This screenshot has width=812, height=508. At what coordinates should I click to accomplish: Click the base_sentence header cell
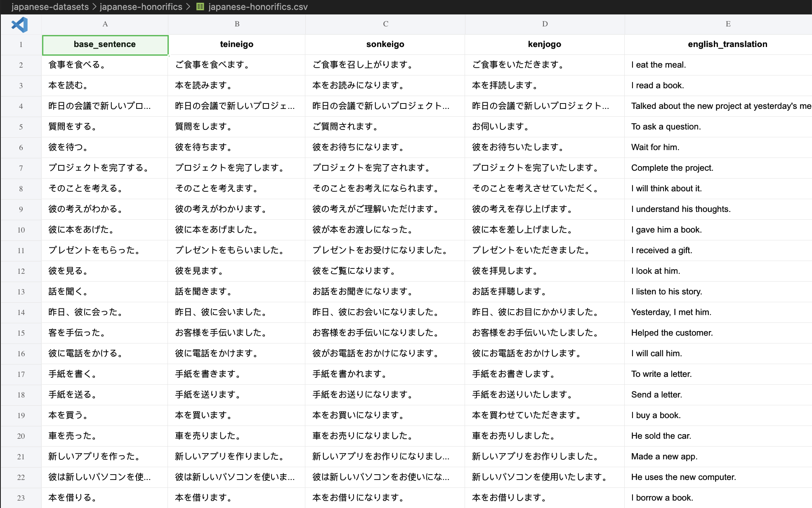105,44
